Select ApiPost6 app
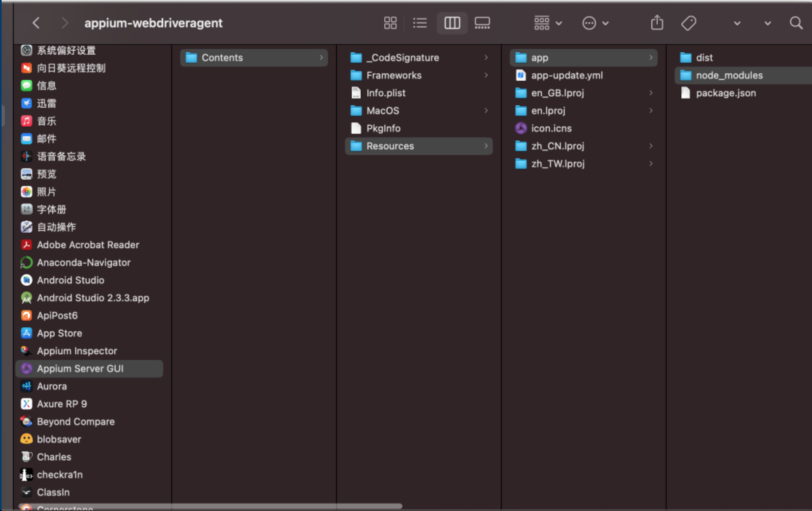 click(89, 315)
